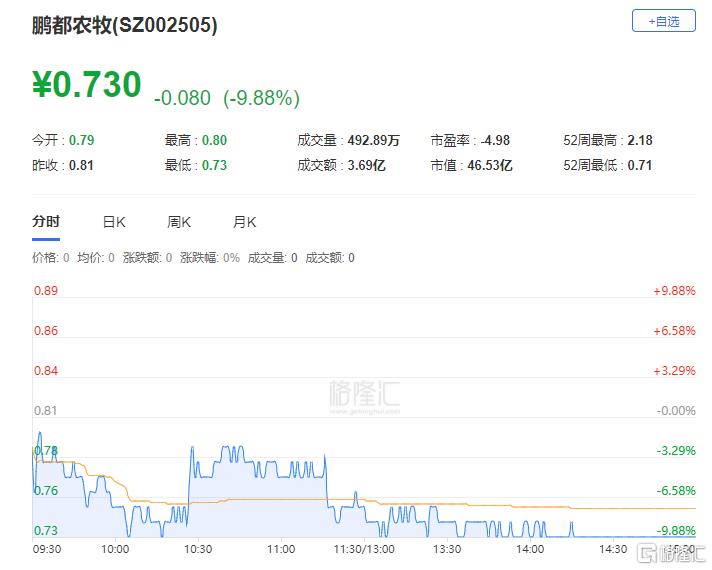Viewport: 712px width, 570px height.
Task: Click the 0.86 price axis label
Action: 46,331
